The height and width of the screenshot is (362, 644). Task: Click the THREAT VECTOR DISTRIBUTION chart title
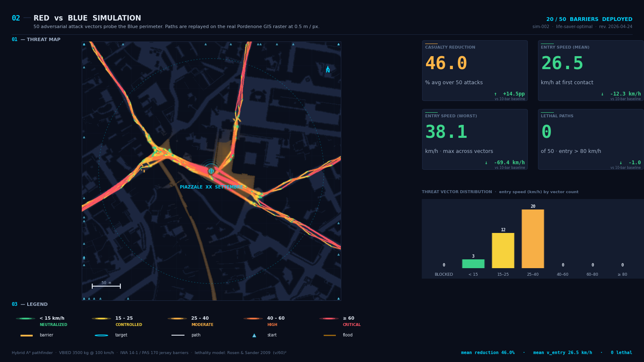(x=500, y=192)
